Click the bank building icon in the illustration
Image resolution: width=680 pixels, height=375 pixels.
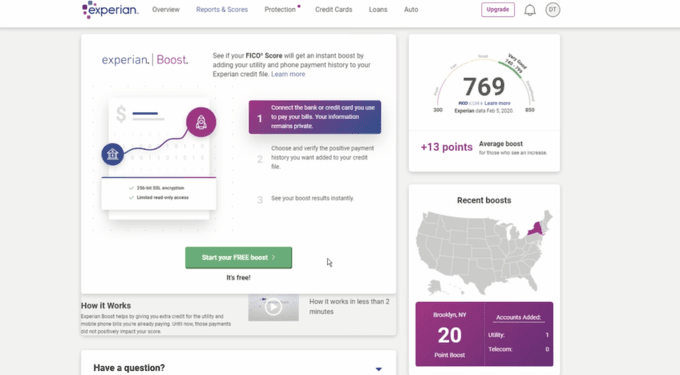[x=113, y=154]
